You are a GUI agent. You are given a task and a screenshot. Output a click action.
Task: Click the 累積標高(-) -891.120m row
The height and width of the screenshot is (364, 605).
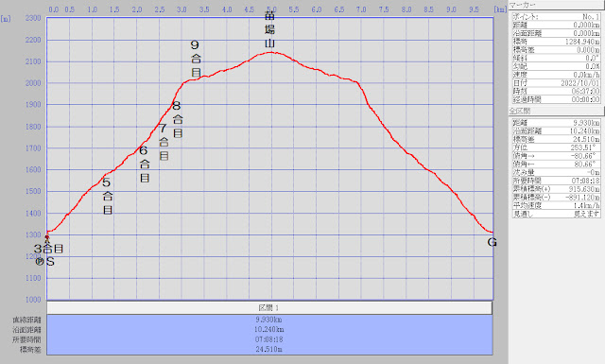[x=557, y=198]
